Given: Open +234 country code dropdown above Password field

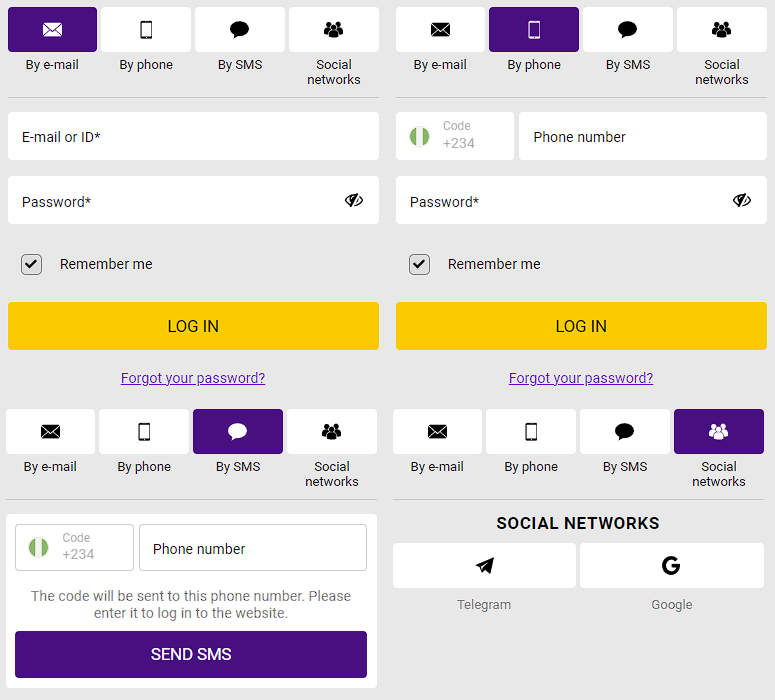Looking at the screenshot, I should (454, 136).
